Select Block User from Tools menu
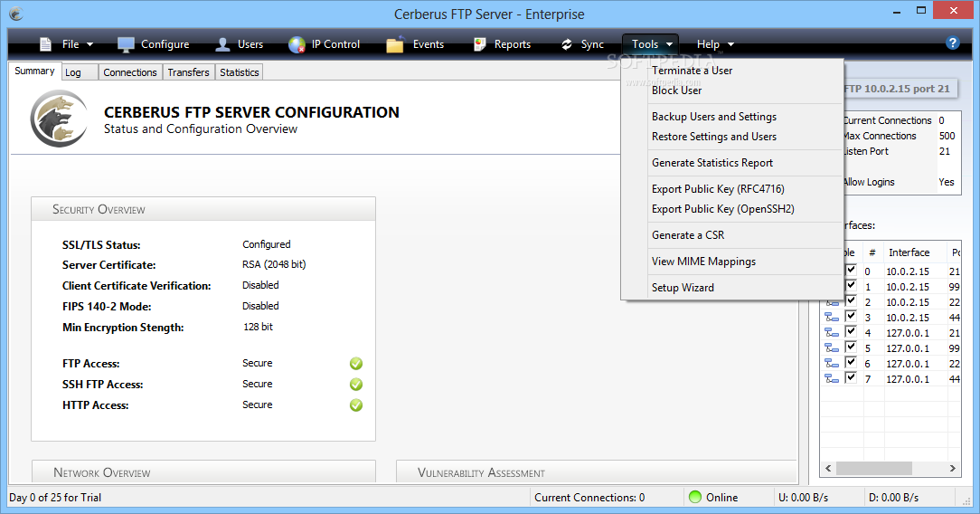The width and height of the screenshot is (980, 514). click(x=733, y=90)
